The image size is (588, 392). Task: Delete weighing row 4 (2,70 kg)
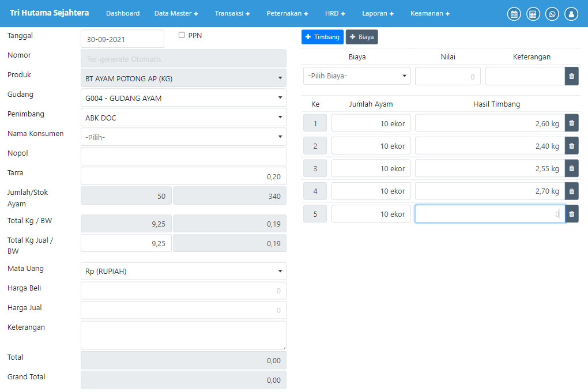pyautogui.click(x=571, y=191)
